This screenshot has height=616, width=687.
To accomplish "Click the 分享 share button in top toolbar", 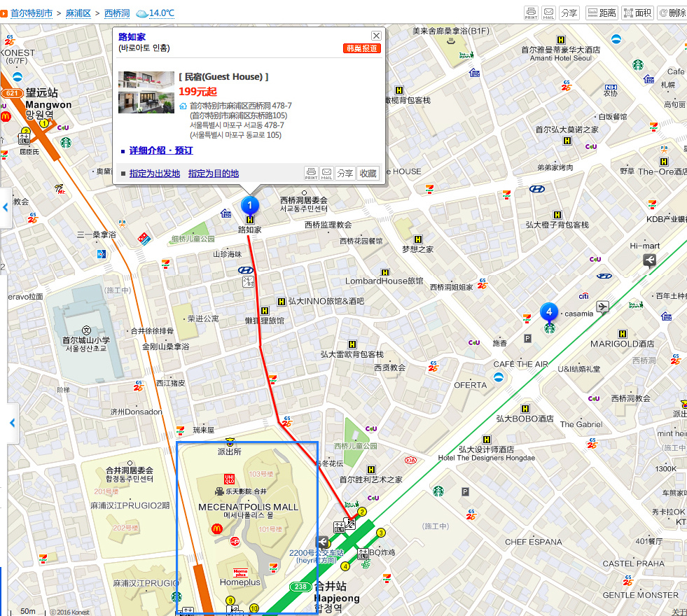I will [569, 13].
